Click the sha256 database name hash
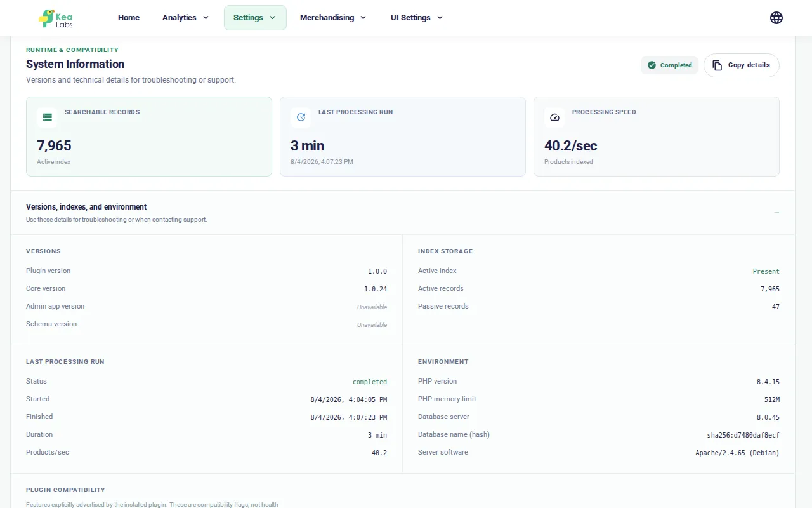This screenshot has height=508, width=812. click(743, 435)
